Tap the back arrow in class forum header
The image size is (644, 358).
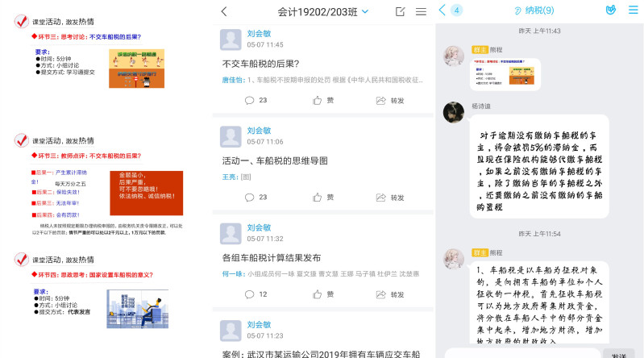(x=224, y=11)
